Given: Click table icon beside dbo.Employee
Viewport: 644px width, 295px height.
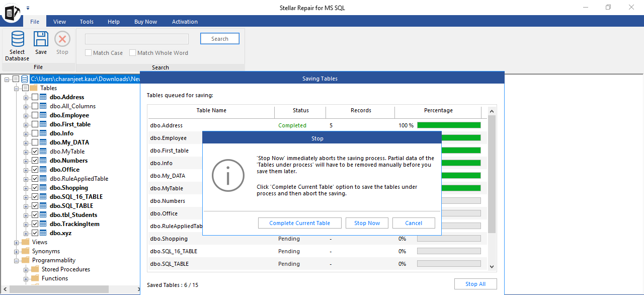Looking at the screenshot, I should pyautogui.click(x=43, y=115).
